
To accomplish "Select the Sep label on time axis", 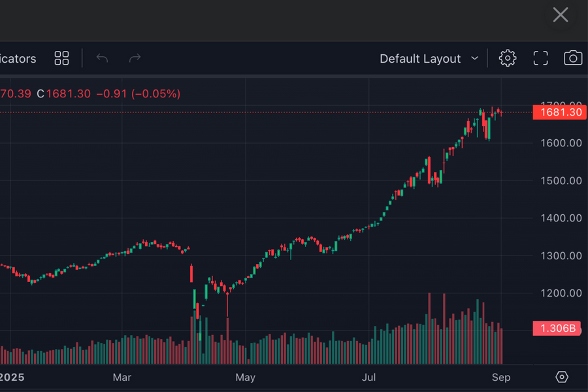I will point(501,377).
